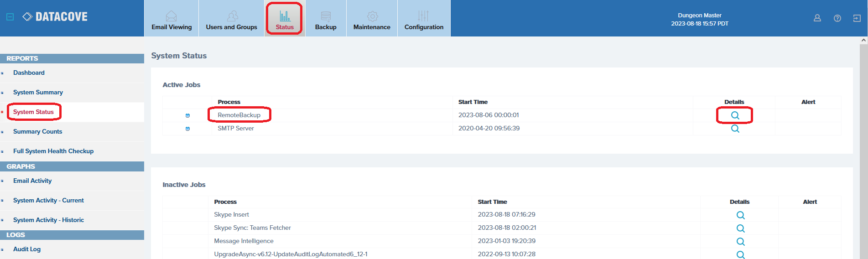Open Full System Health Checkup
The width and height of the screenshot is (868, 259).
click(53, 151)
